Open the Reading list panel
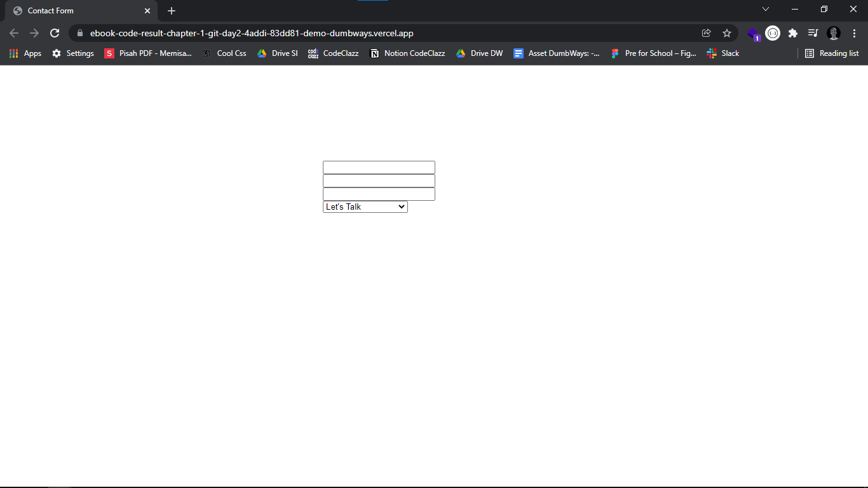Screen dimensions: 868x488 [832, 53]
